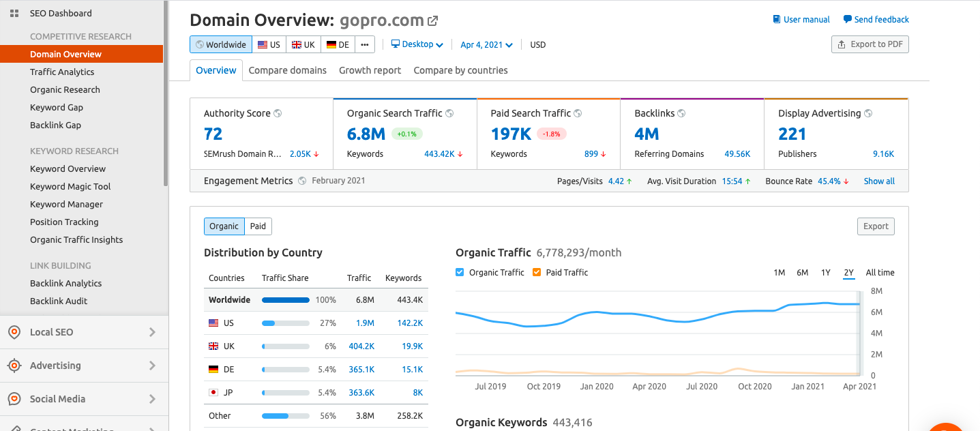Click the 197K paid traffic value
The image size is (980, 431).
click(x=511, y=134)
